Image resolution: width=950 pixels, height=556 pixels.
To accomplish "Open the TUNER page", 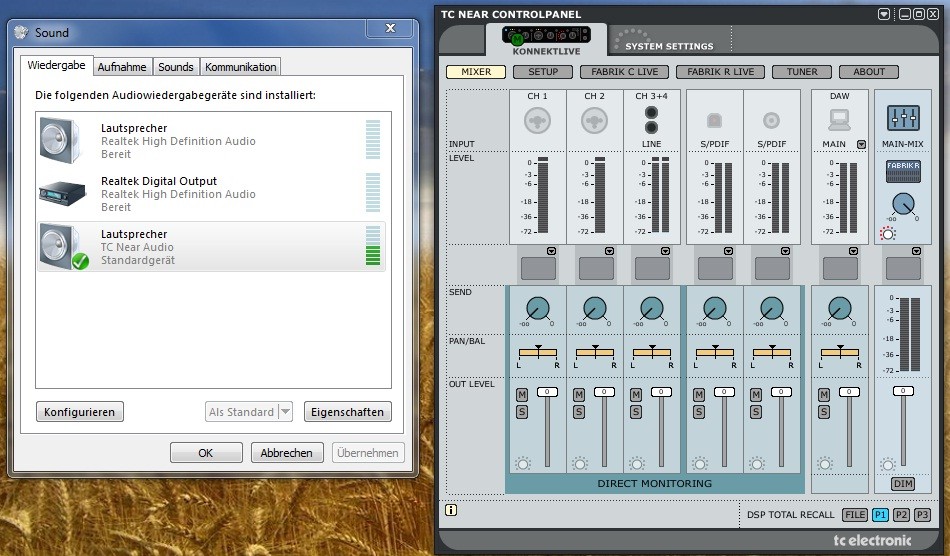I will tap(802, 71).
